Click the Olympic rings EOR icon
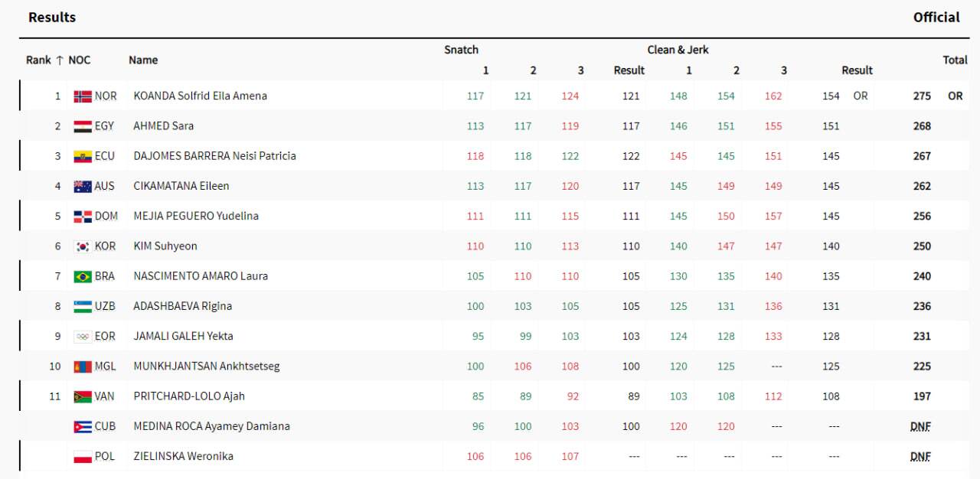The image size is (980, 479). coord(83,336)
